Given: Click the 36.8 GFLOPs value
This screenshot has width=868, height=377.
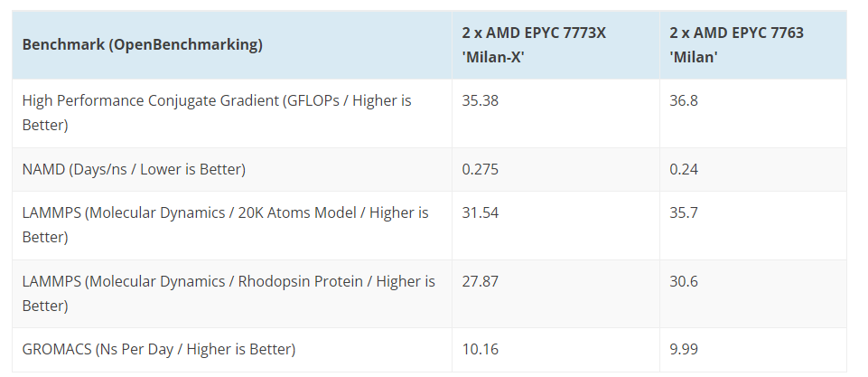Looking at the screenshot, I should click(x=683, y=100).
